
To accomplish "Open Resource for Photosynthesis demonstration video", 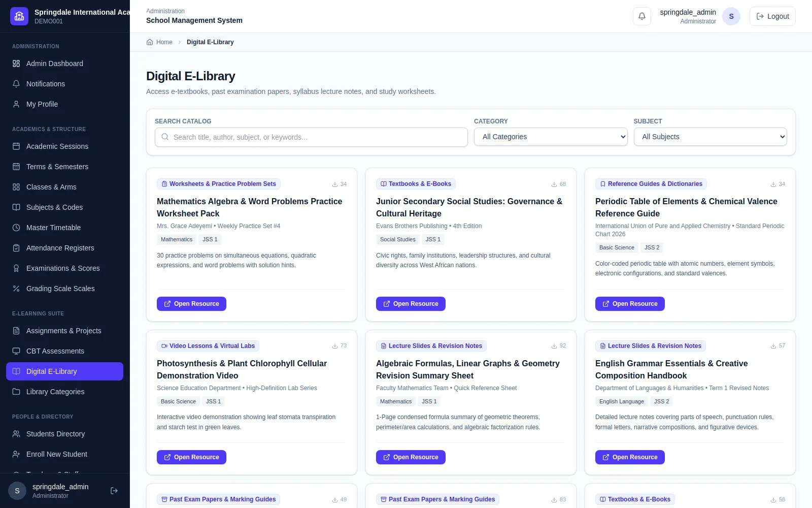I will point(191,457).
